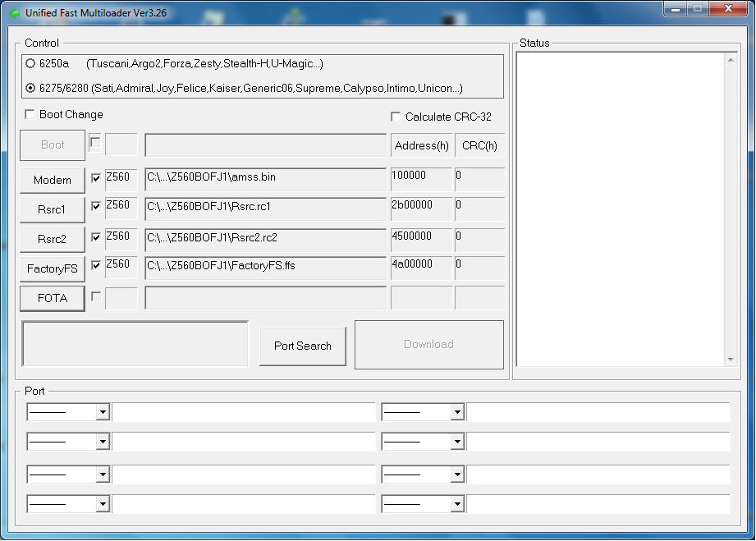Open fourth port dropdown in left column

pos(103,504)
